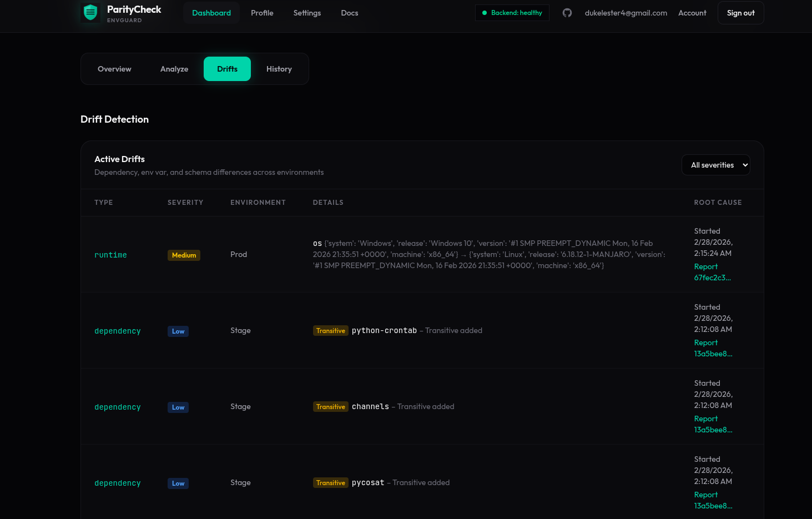Open the Docs page
This screenshot has height=519, width=812.
(349, 13)
